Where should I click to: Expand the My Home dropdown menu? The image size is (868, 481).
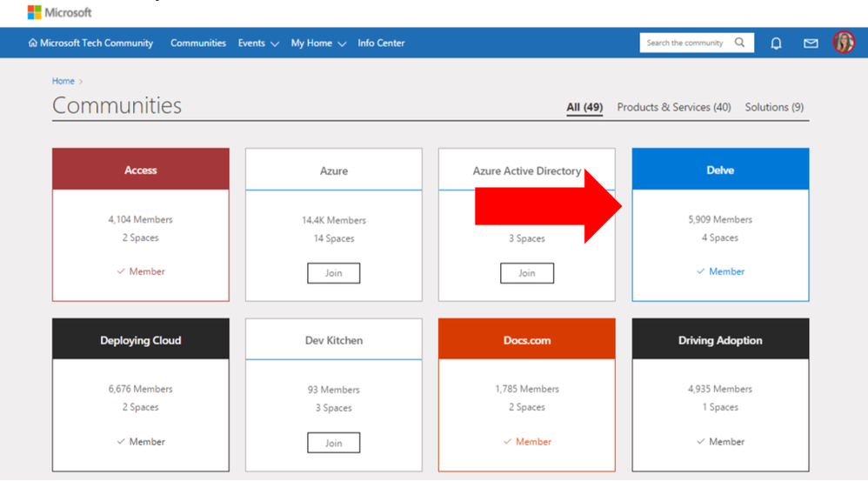click(x=318, y=43)
